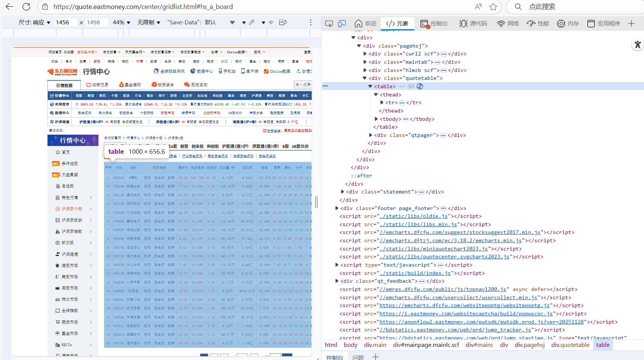Screen dimensions: 644x360
Task: Open device toolbar more options menu
Action: click(x=311, y=22)
